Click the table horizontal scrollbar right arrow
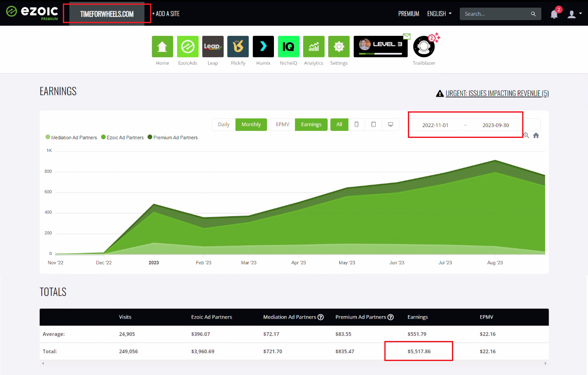 [x=546, y=363]
